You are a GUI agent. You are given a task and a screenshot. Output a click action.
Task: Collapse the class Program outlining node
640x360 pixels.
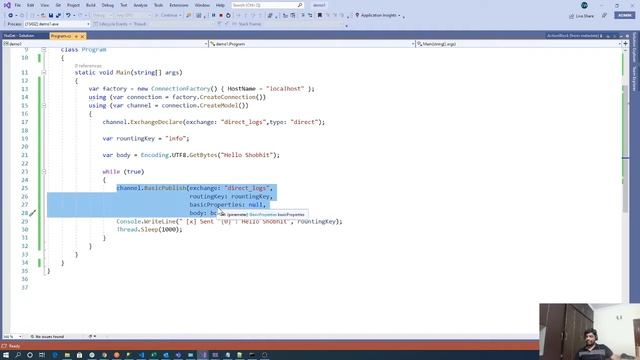pos(44,49)
